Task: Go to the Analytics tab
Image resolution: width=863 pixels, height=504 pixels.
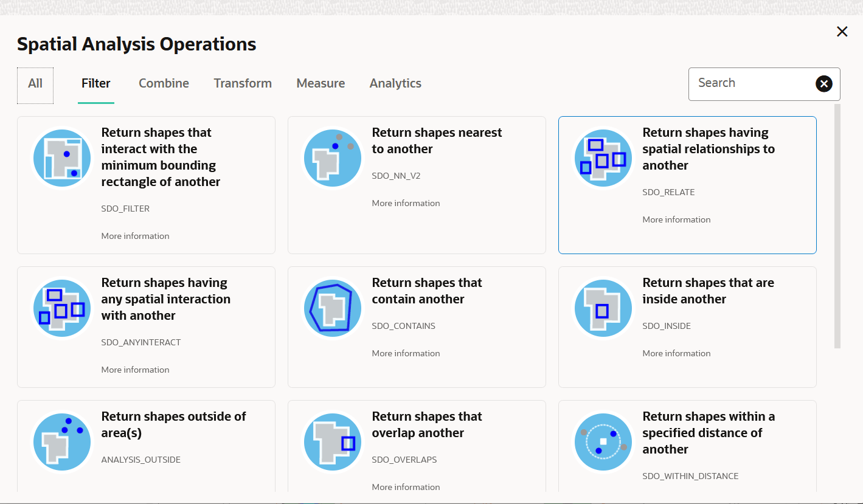Action: click(x=395, y=83)
